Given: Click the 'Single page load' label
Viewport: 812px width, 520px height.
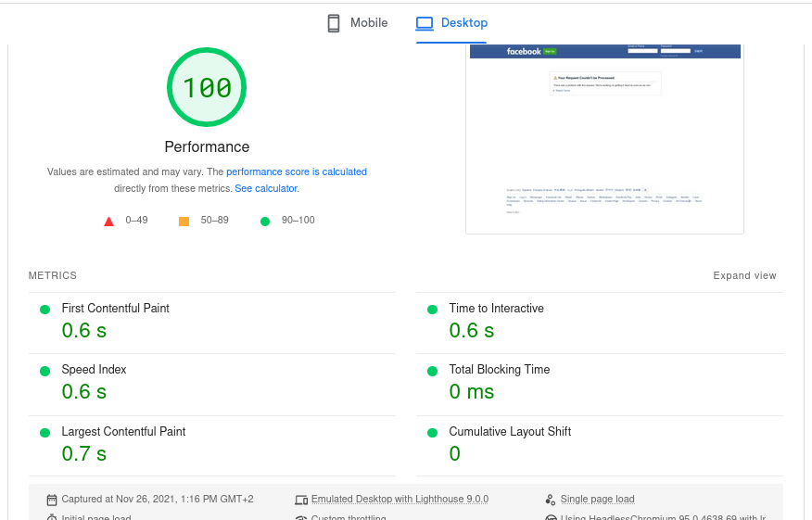Looking at the screenshot, I should tap(597, 500).
